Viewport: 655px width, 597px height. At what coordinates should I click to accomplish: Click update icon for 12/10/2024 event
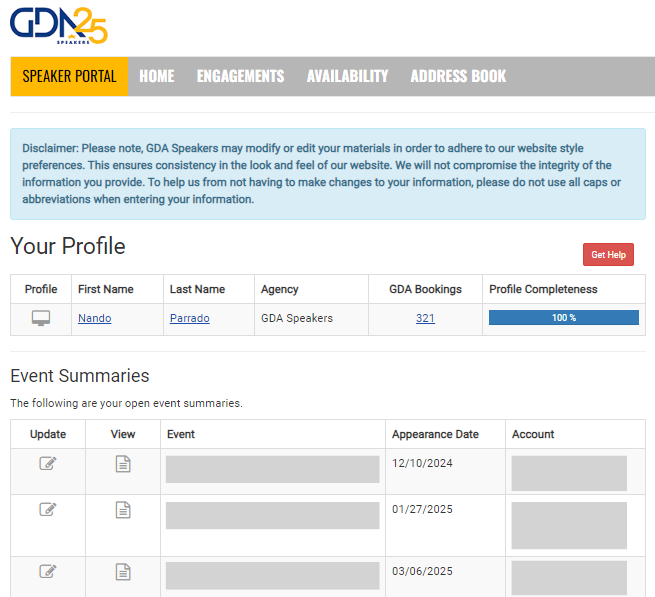click(x=48, y=463)
